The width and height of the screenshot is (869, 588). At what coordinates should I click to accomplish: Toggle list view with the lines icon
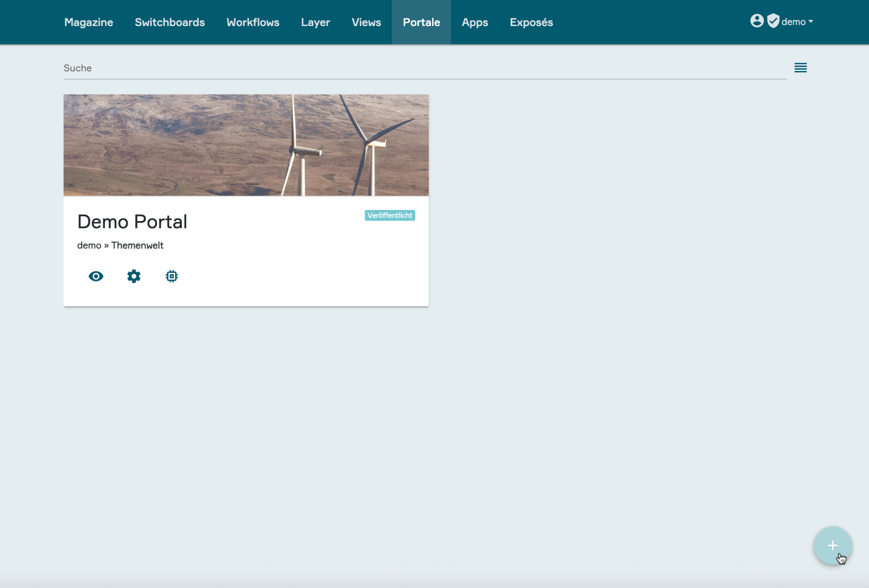(x=800, y=68)
